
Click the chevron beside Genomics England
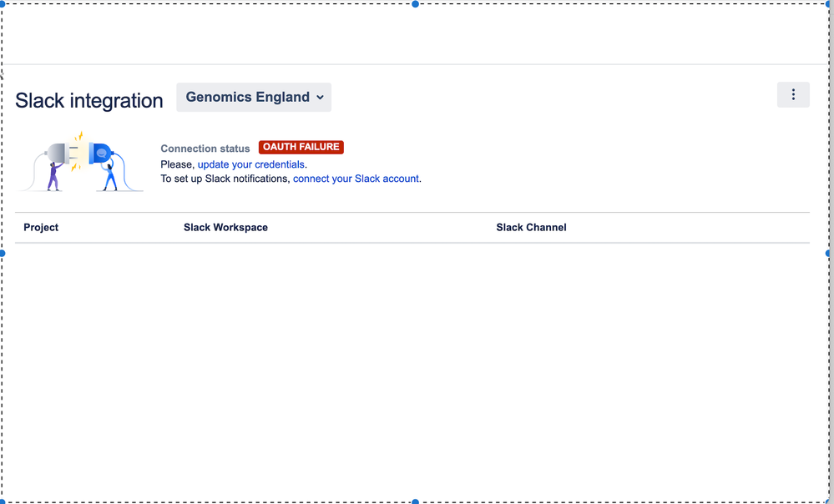coord(321,97)
